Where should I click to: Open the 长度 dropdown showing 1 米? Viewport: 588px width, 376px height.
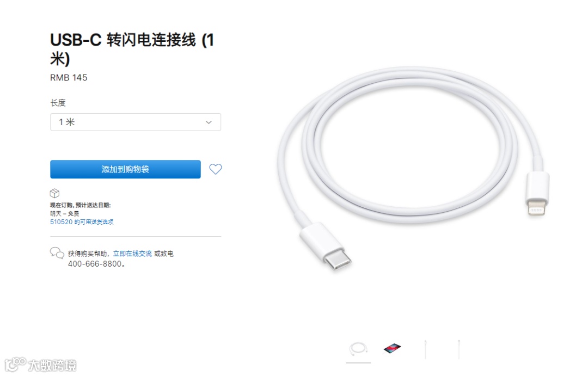coord(136,122)
